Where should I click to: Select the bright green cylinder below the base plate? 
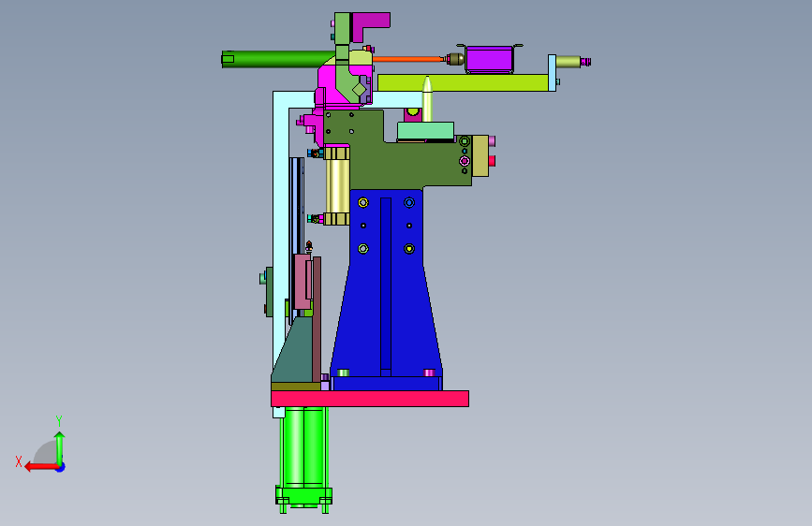click(x=303, y=446)
